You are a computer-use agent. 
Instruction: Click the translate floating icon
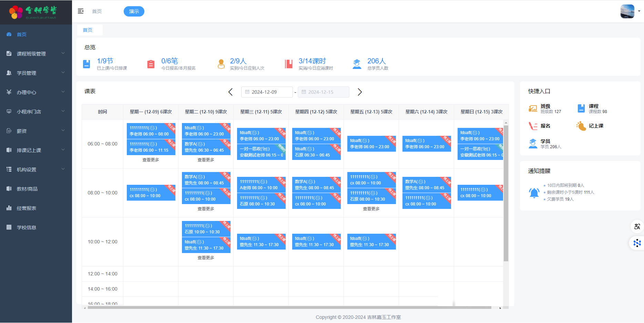pos(637,226)
